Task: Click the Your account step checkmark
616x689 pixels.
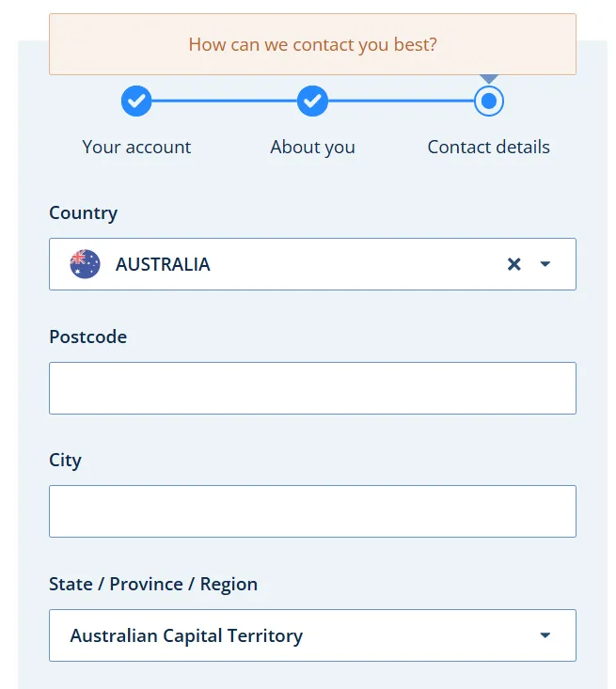Action: pyautogui.click(x=136, y=101)
